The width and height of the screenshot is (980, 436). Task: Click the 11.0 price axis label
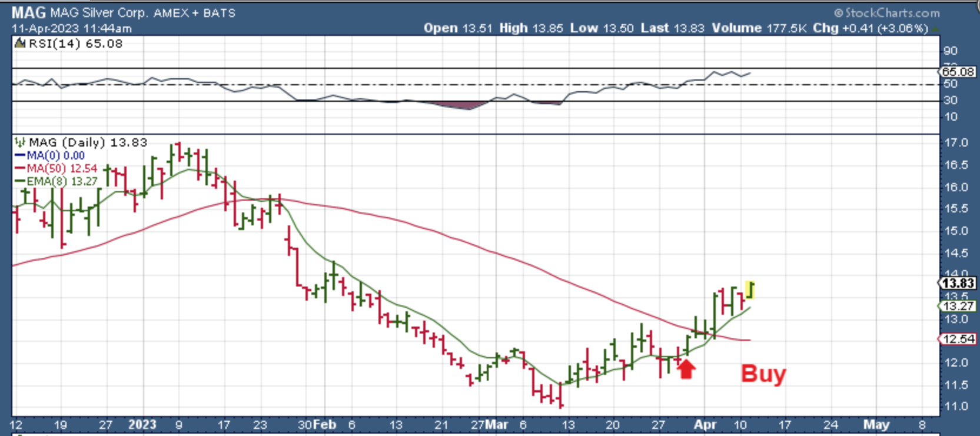pos(956,407)
